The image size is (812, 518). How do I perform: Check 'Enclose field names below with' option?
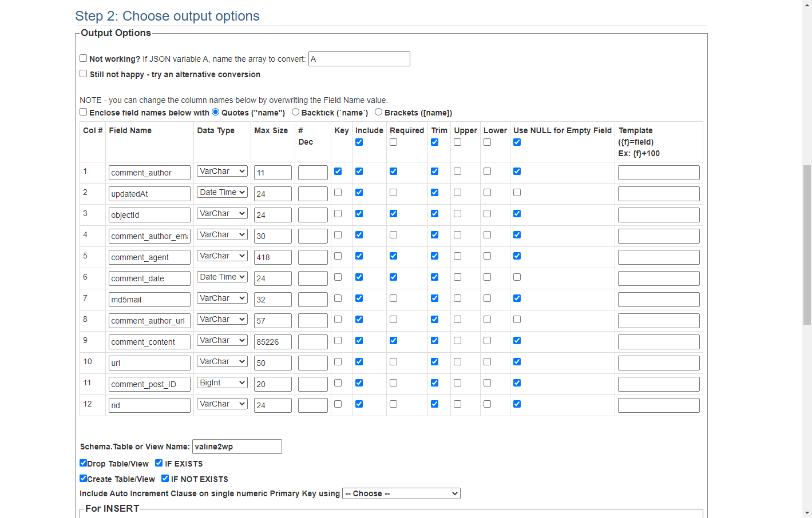[84, 112]
